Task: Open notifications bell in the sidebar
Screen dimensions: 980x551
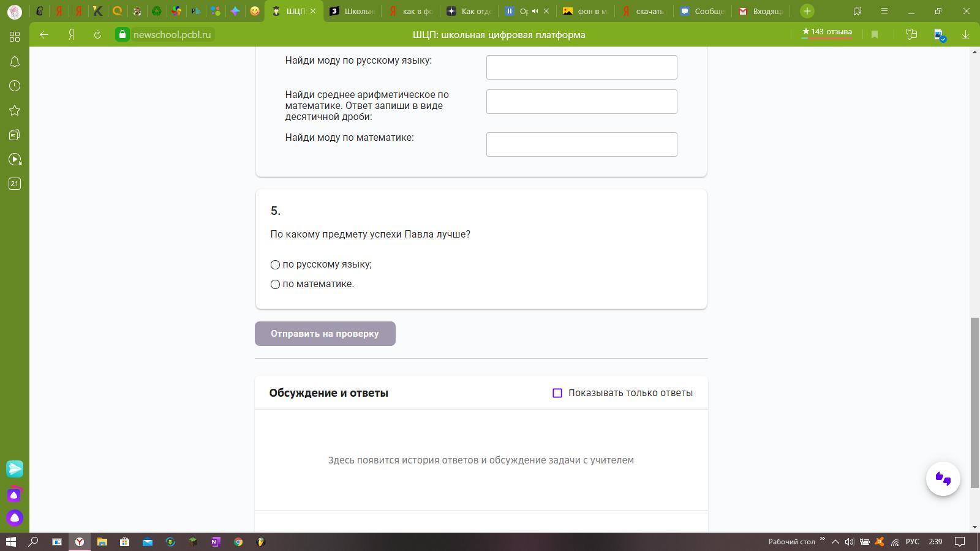Action: [15, 62]
